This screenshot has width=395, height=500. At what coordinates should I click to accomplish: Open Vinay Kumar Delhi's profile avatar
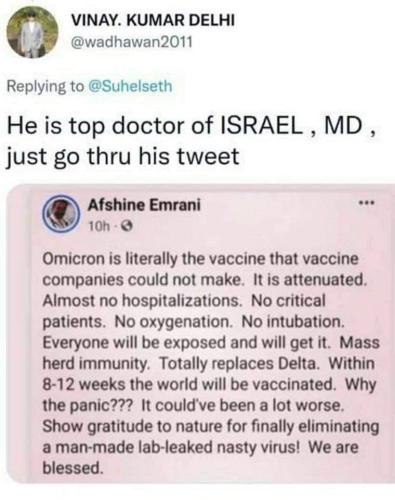coord(33,32)
